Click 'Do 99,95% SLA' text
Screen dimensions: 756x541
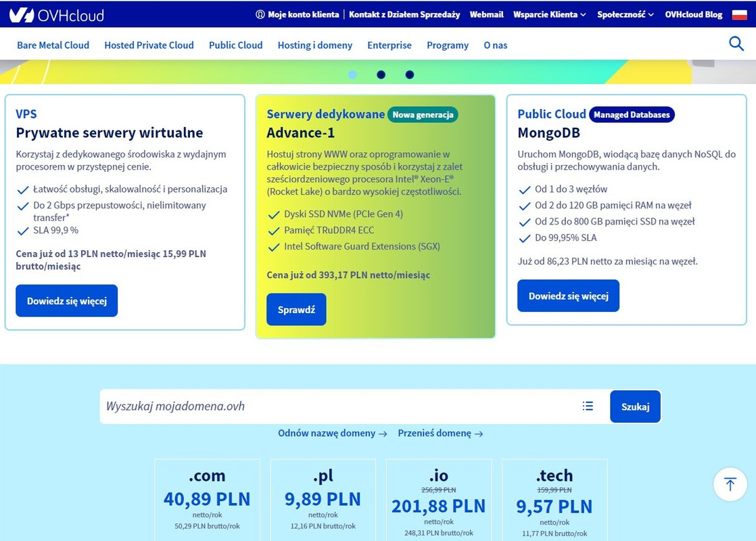(565, 238)
